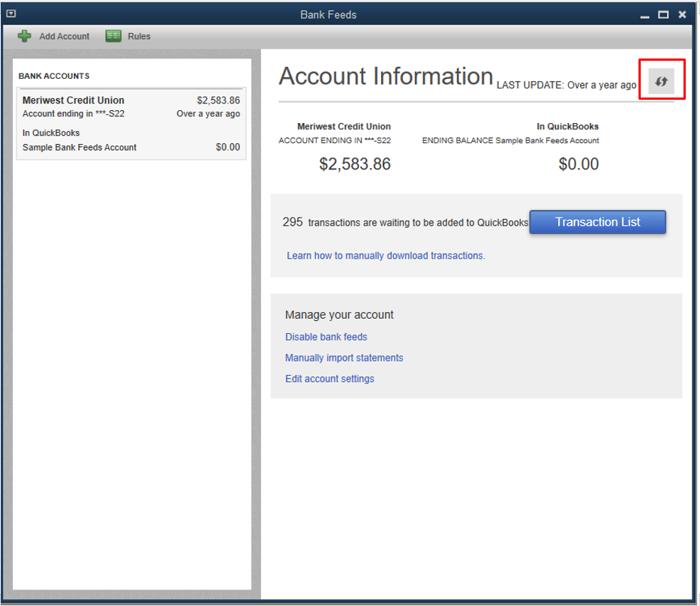
Task: Click the large $2,583.86 bank balance
Action: click(x=354, y=163)
